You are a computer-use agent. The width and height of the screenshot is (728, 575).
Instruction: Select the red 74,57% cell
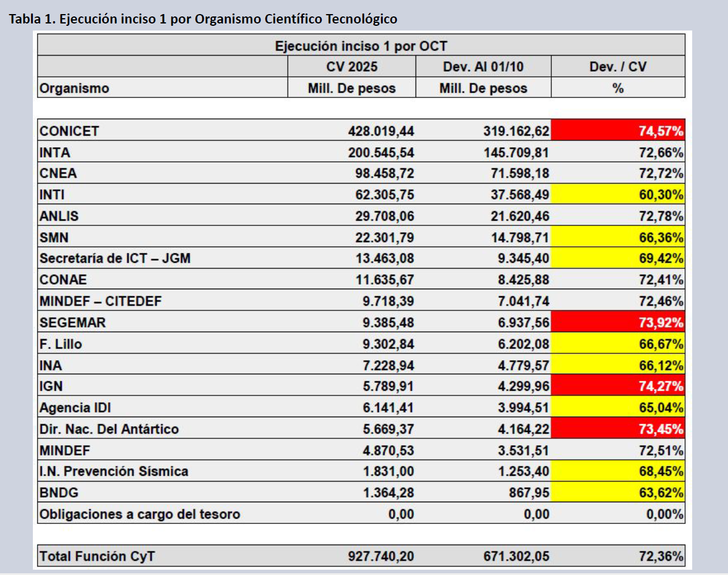pos(618,131)
